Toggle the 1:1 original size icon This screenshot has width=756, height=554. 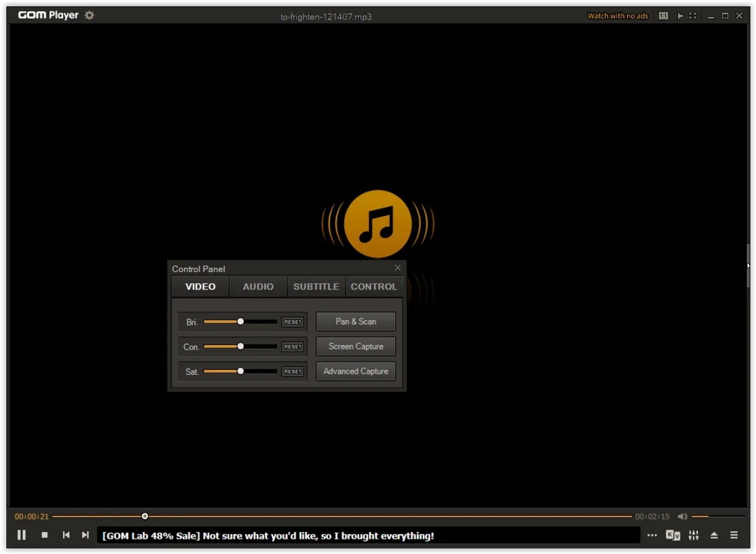point(663,16)
